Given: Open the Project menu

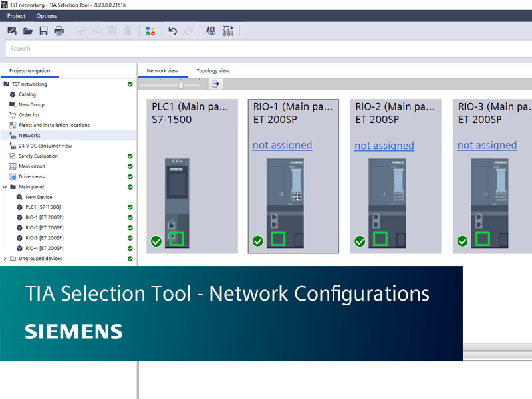Looking at the screenshot, I should click(16, 16).
